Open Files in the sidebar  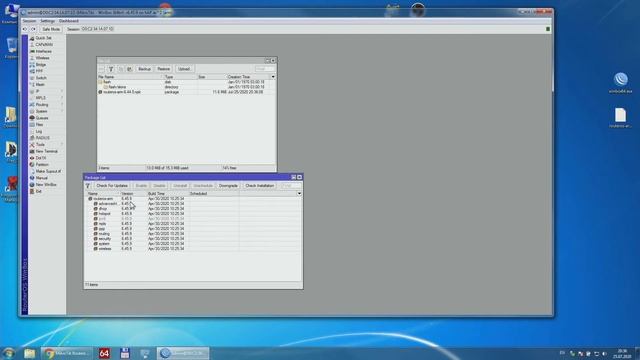coord(39,124)
